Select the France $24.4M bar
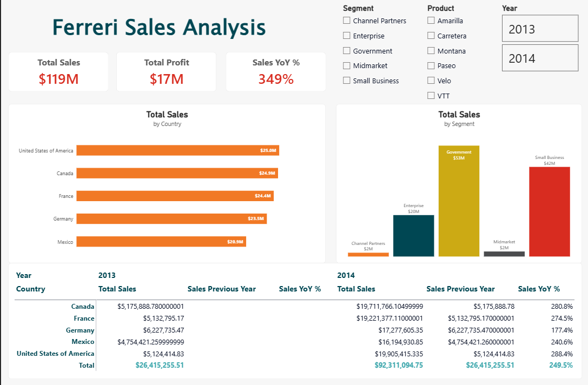Screen dimensions: 588x385 [x=175, y=196]
